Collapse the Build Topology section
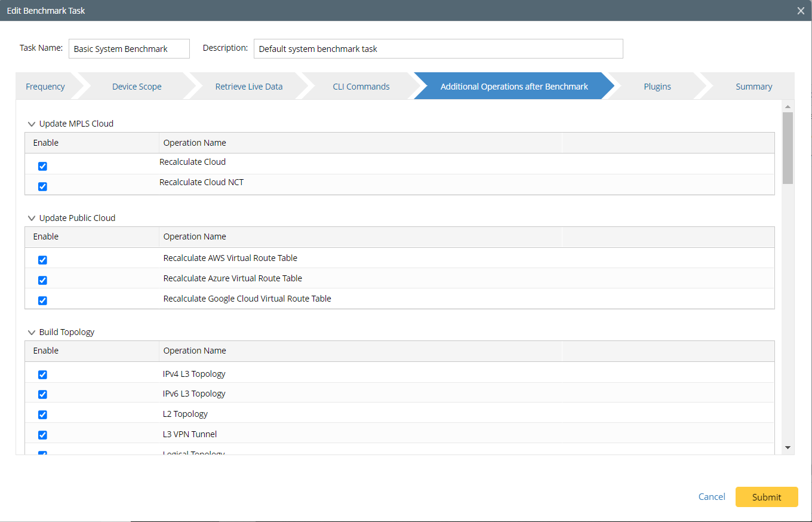The image size is (812, 522). 31,331
